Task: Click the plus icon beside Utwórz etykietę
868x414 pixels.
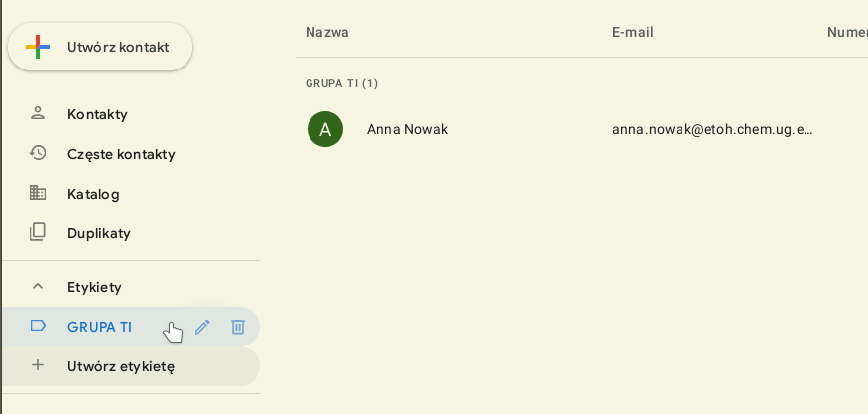Action: (38, 365)
